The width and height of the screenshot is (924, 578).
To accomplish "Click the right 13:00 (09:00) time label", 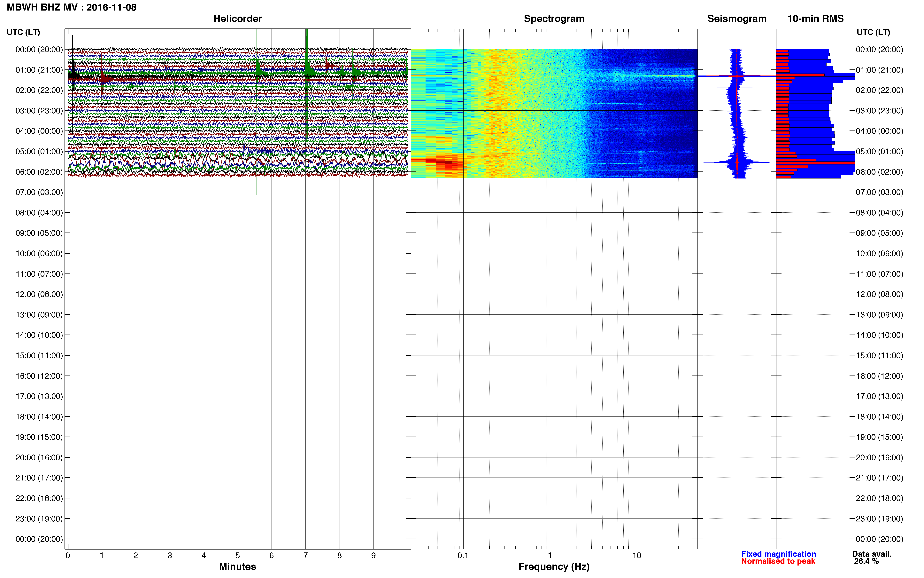I will coord(879,315).
